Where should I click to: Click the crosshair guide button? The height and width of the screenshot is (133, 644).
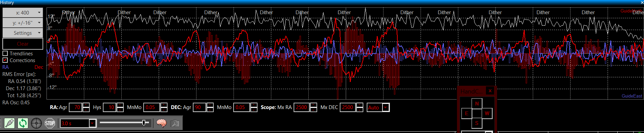point(36,123)
